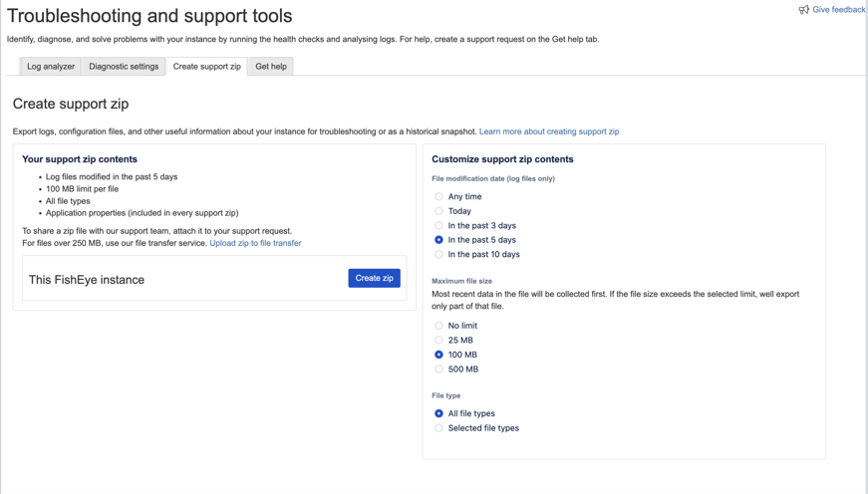
Task: Choose the 25 MB file size limit
Action: point(438,341)
